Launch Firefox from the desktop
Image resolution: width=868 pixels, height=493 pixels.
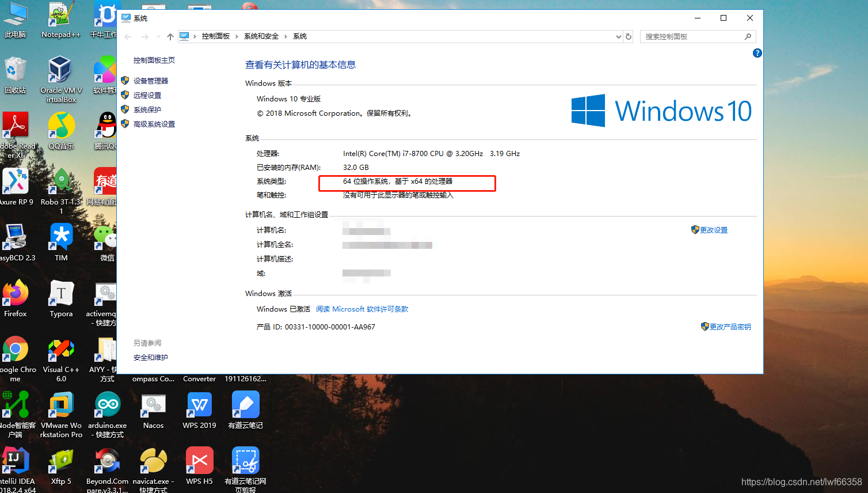(16, 298)
